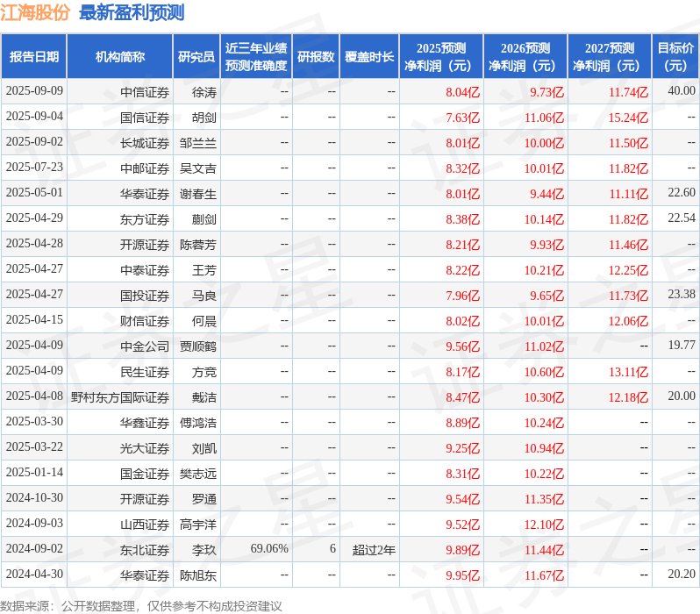
Task: Click analyst name 贾顺鹤
Action: pos(197,347)
